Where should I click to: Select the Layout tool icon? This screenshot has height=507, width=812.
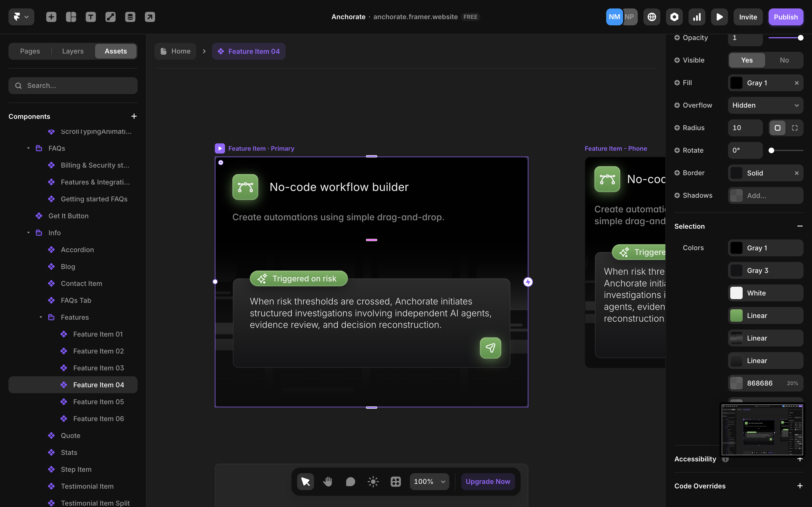(x=71, y=17)
